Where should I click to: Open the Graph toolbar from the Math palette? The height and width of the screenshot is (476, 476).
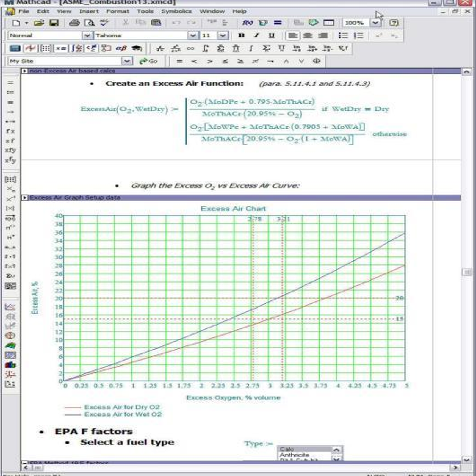point(30,48)
